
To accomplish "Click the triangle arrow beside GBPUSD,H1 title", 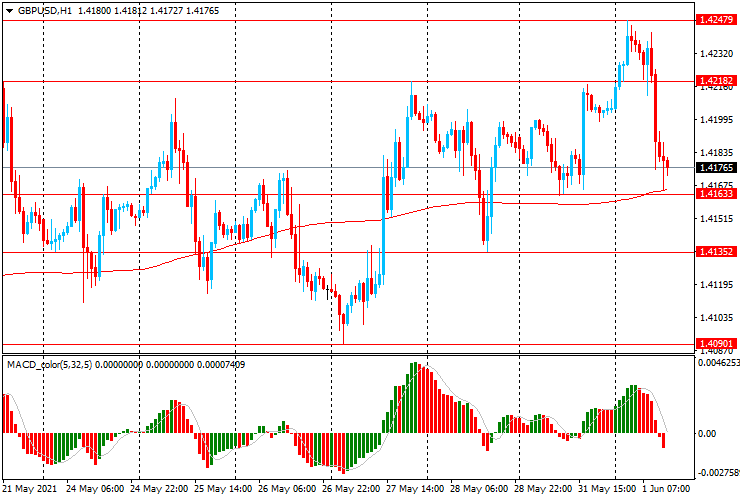I will (x=9, y=11).
